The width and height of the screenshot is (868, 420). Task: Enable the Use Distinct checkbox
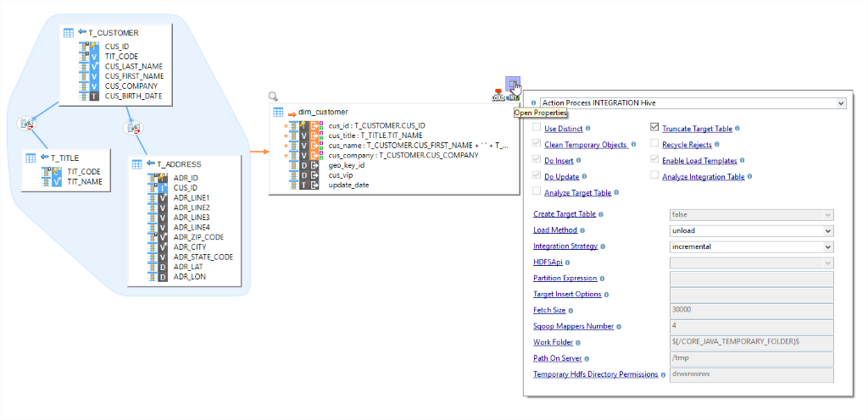click(x=537, y=128)
